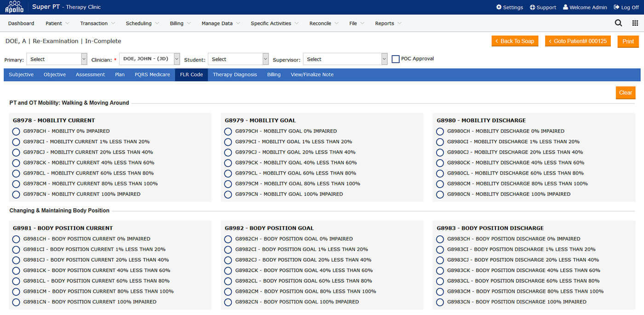The image size is (644, 315).
Task: Click the orange Clear button
Action: (626, 92)
